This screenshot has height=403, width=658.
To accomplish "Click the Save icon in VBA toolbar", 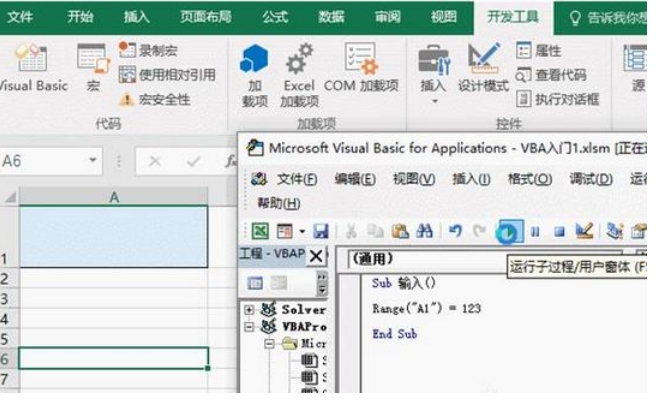I will (321, 231).
